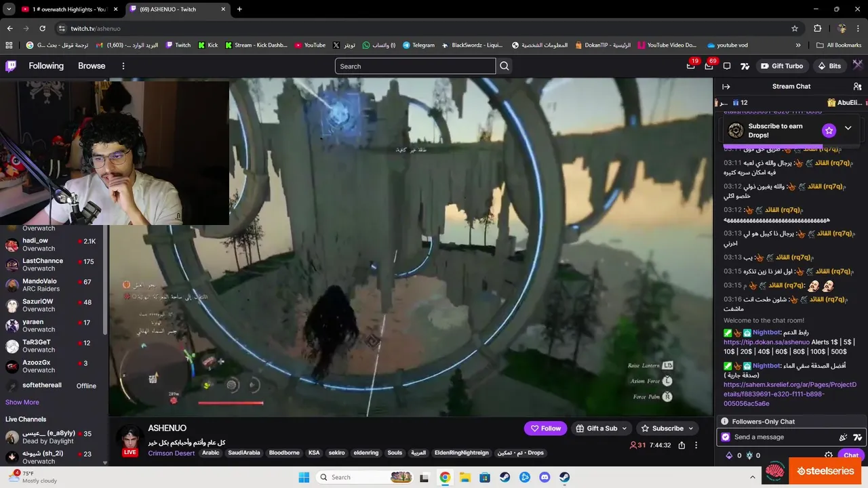Click the Chrome address bar URL
Image resolution: width=868 pixels, height=488 pixels.
(x=96, y=28)
